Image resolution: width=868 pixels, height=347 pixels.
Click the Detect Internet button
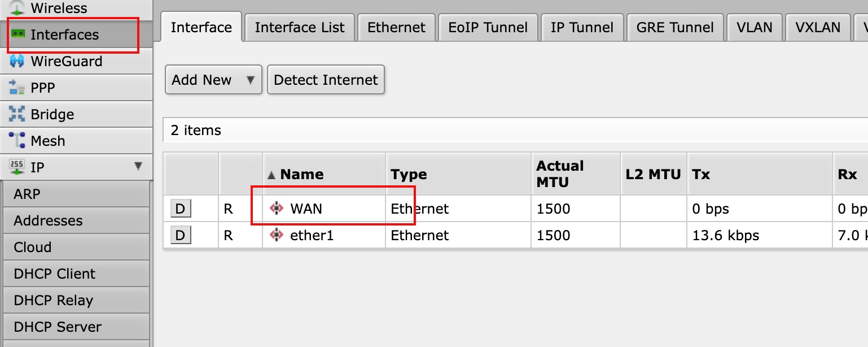[x=326, y=80]
